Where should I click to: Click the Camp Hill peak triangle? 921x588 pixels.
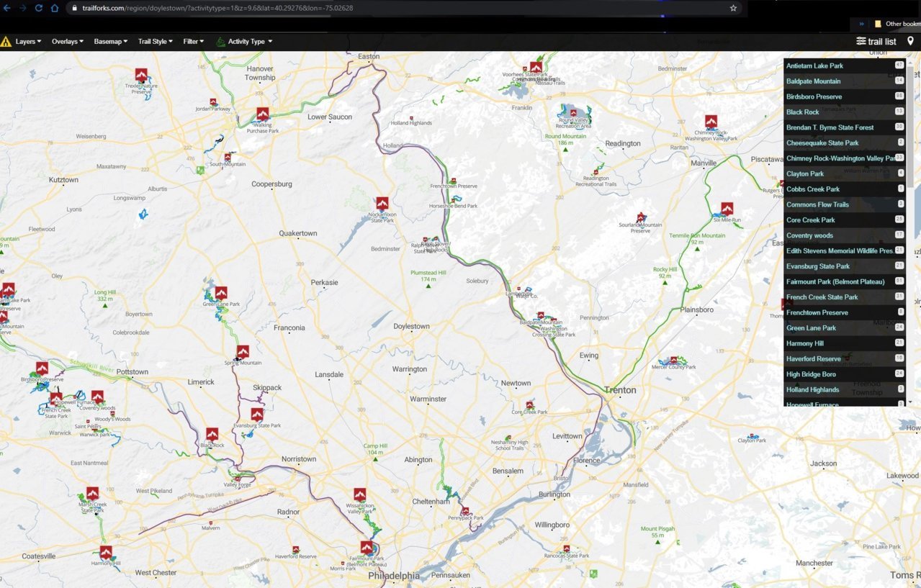375,458
